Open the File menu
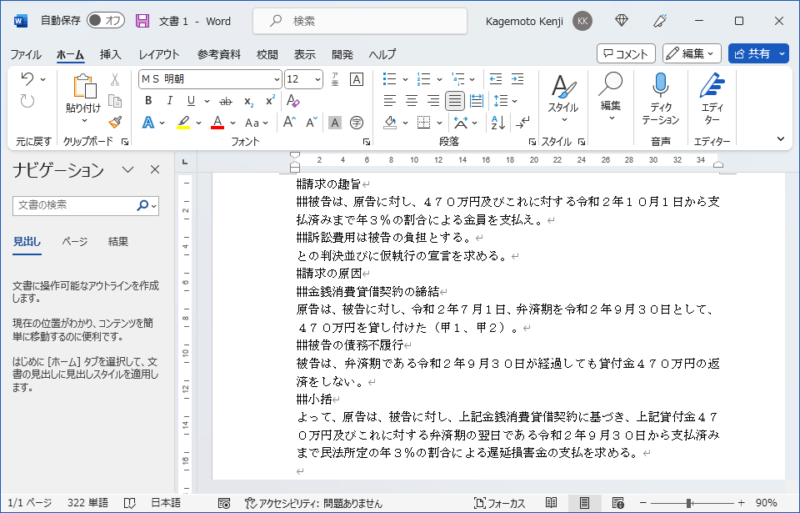The image size is (800, 513). 26,54
